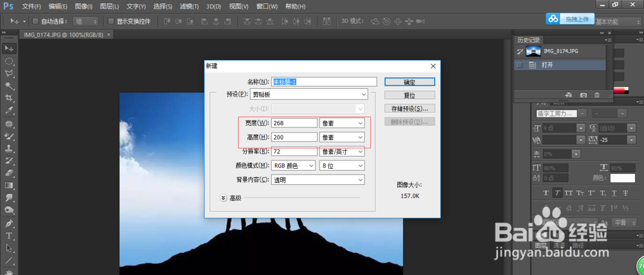Click the create new snapshot camera icon
644x275 pixels.
click(x=583, y=95)
